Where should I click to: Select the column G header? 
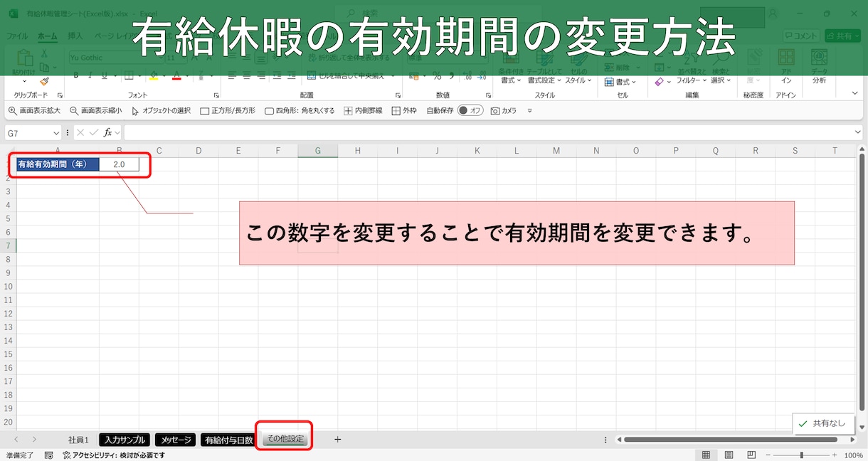point(317,150)
